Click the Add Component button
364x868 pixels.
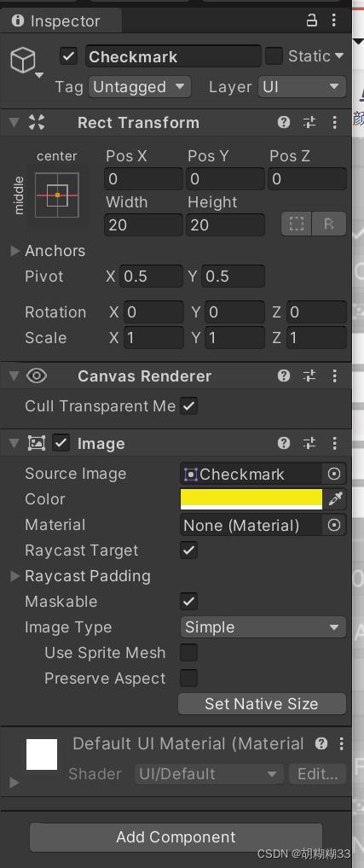pyautogui.click(x=176, y=837)
